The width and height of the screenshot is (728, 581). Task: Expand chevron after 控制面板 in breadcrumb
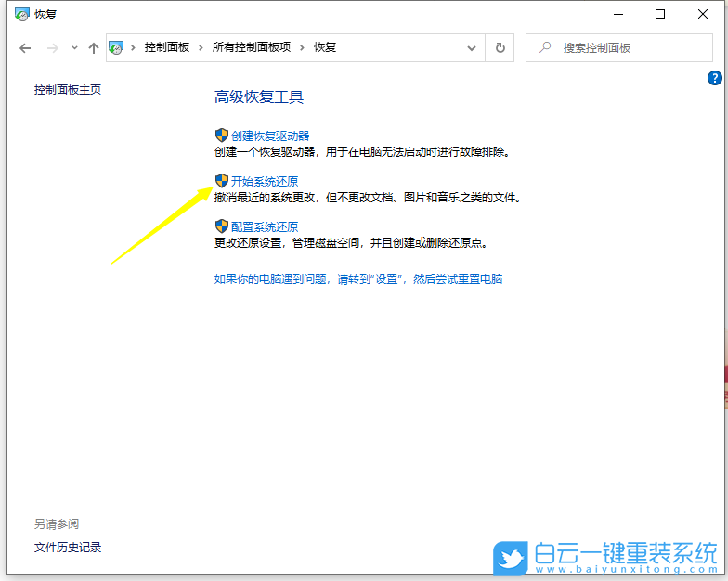[x=201, y=47]
